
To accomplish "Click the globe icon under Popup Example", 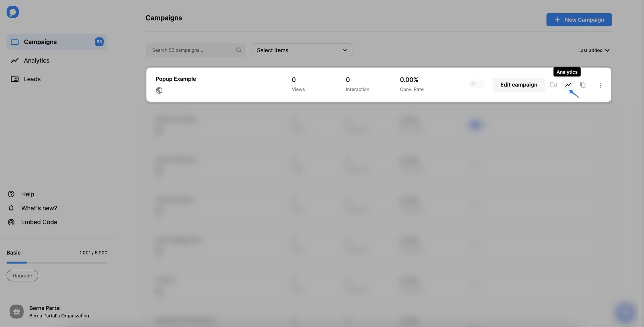I will click(159, 90).
